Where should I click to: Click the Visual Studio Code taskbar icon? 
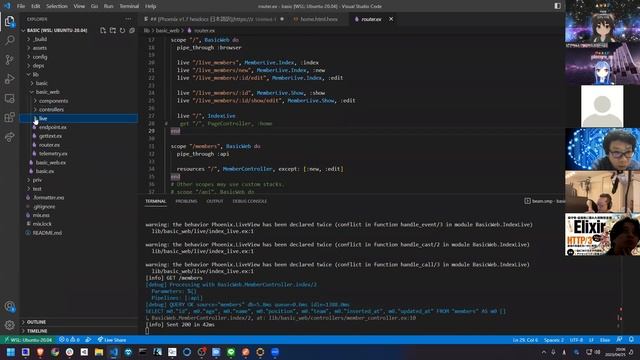pos(113,352)
